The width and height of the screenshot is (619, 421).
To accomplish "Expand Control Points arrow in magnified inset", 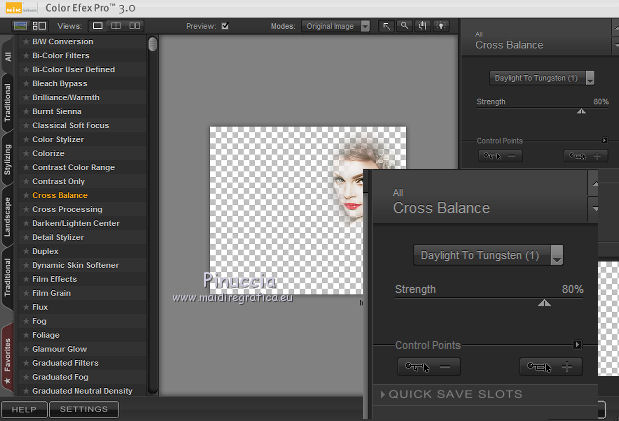I will 577,344.
